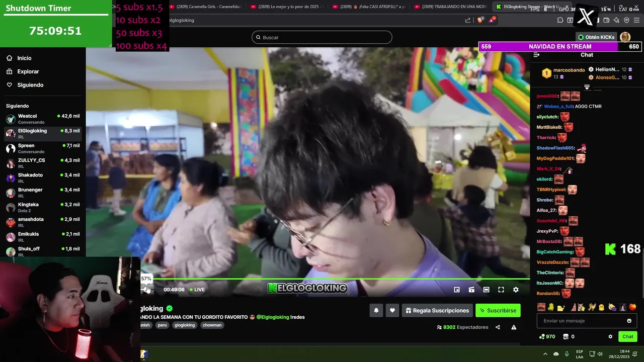Screen dimensions: 644x362
Task: Share the stream with share icon
Action: coord(498,327)
